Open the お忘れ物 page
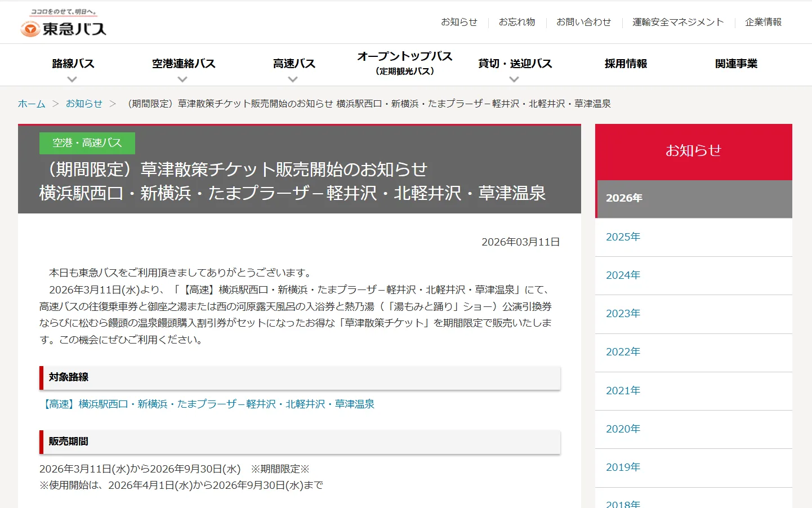Screen dimensions: 812x508 click(x=517, y=22)
